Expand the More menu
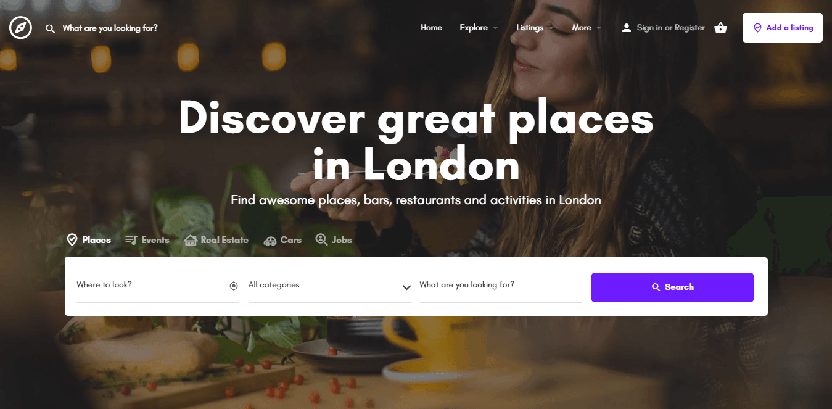The width and height of the screenshot is (832, 409). pyautogui.click(x=586, y=28)
